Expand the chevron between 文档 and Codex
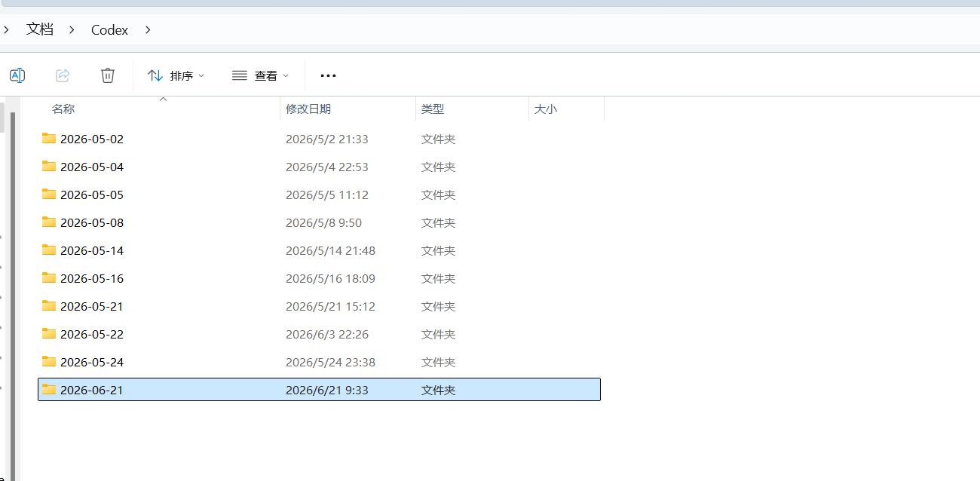This screenshot has width=980, height=481. pyautogui.click(x=72, y=30)
